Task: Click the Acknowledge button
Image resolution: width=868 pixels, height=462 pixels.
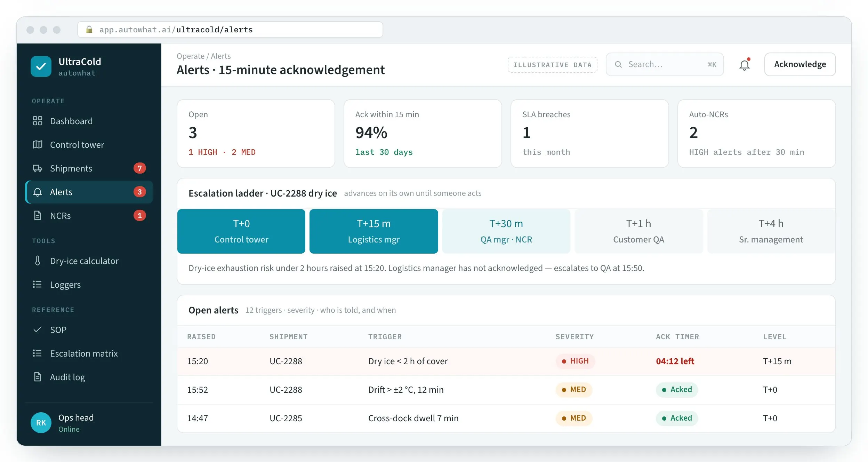Action: (800, 64)
